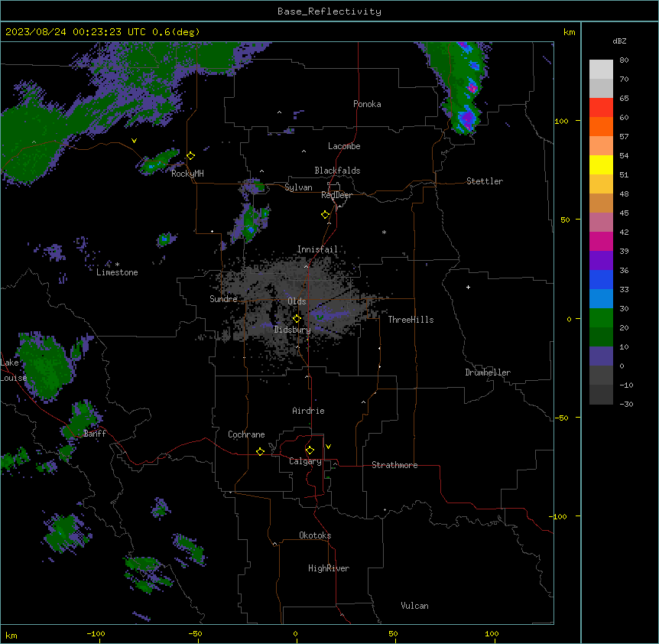The width and height of the screenshot is (659, 644).
Task: Click the Lake Louise label
Action: tap(14, 370)
